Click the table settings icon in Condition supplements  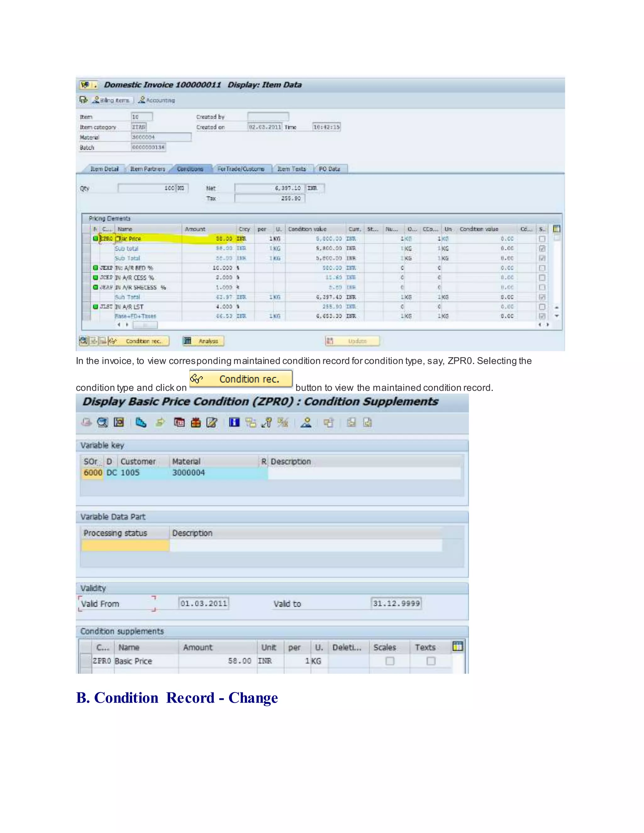click(x=458, y=646)
